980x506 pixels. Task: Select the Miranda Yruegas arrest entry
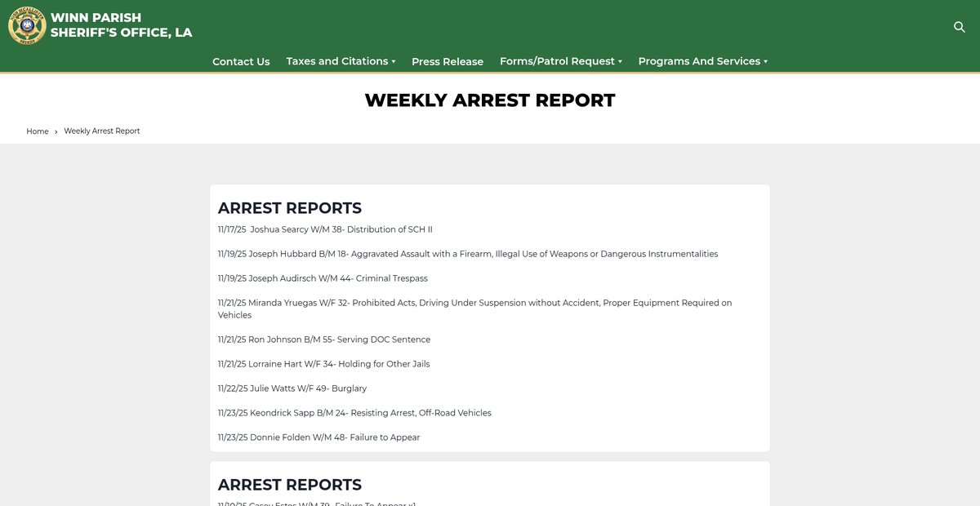click(475, 308)
